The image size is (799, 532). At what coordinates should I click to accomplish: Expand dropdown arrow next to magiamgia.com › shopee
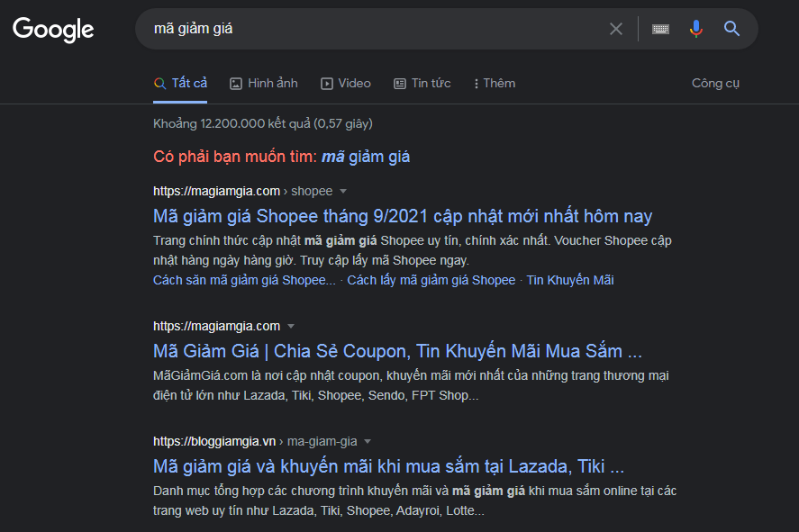tap(343, 192)
